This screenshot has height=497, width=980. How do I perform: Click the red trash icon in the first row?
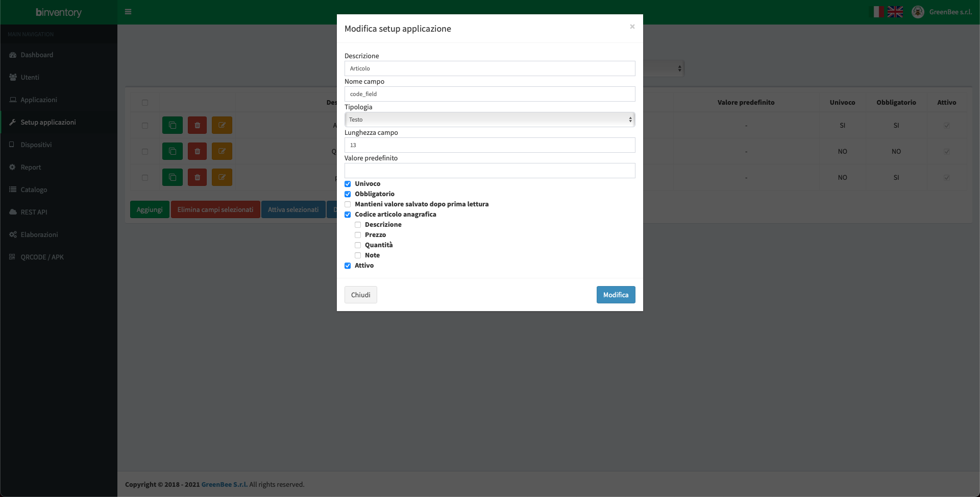point(197,125)
